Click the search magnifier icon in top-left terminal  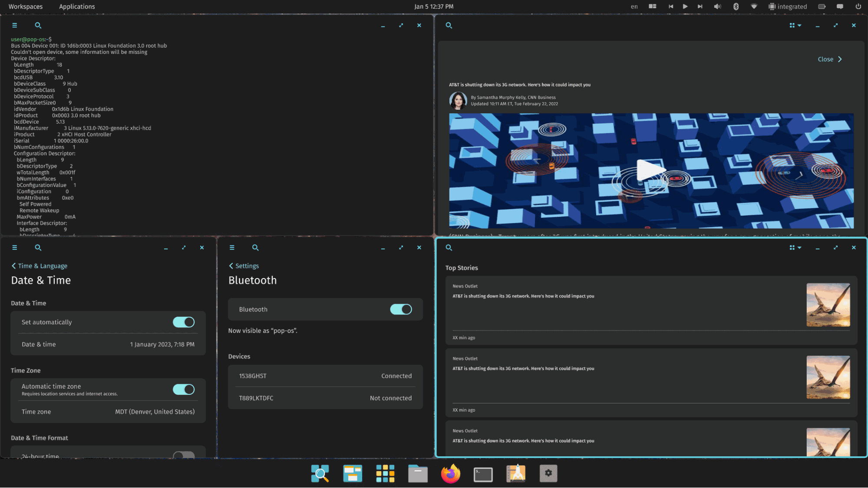coord(38,25)
